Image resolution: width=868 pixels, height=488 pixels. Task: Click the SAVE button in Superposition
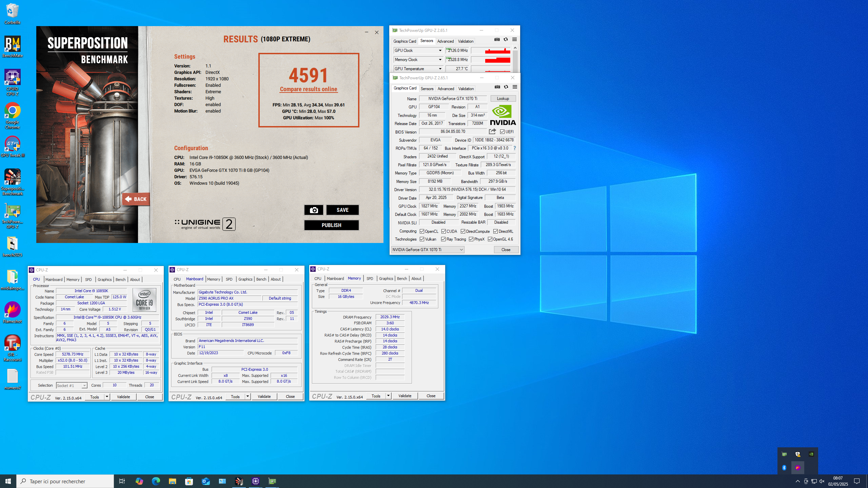coord(342,210)
